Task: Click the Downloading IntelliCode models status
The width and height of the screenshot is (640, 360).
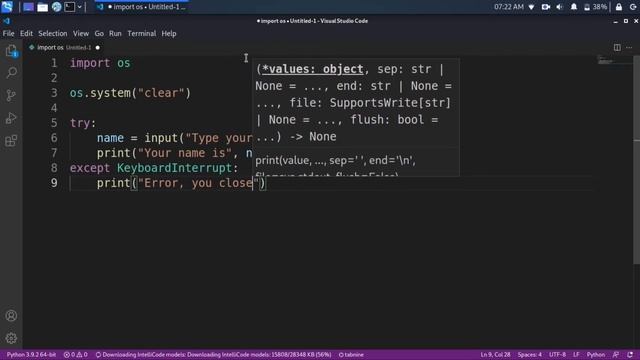Action: [213, 355]
